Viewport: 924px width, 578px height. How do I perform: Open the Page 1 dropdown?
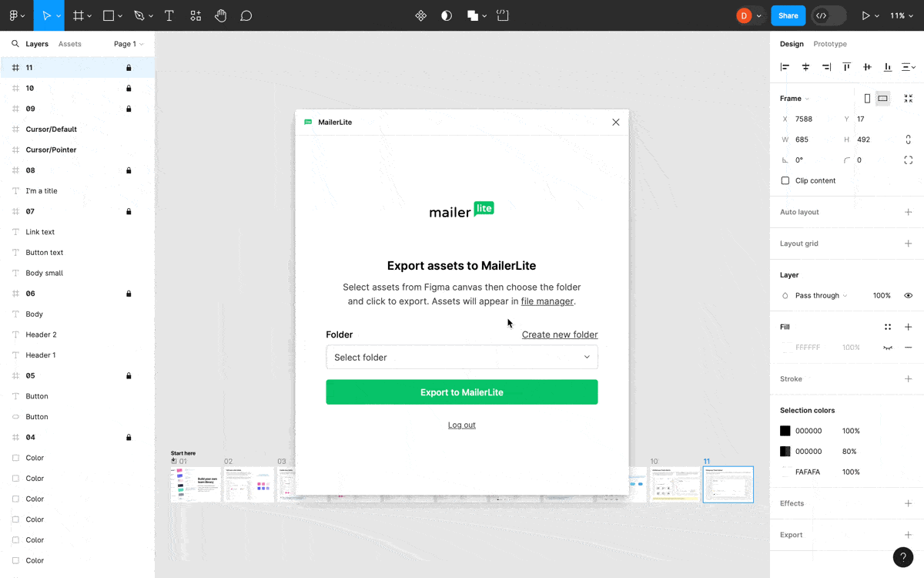pyautogui.click(x=129, y=44)
